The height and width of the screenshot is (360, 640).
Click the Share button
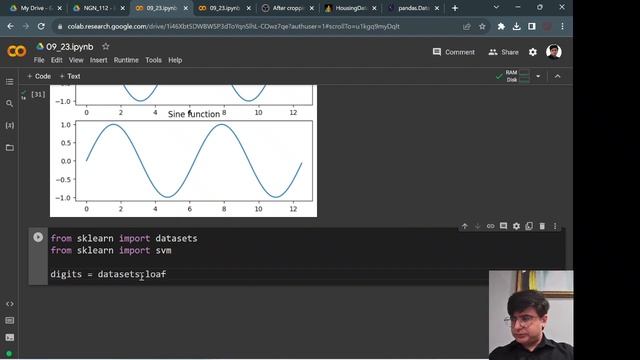pyautogui.click(x=503, y=52)
